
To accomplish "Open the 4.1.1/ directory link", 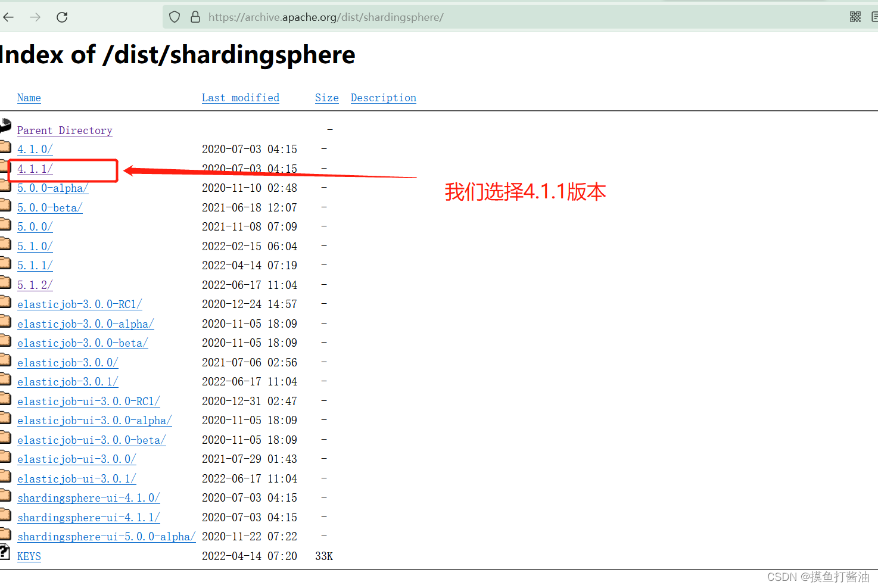I will [x=35, y=169].
